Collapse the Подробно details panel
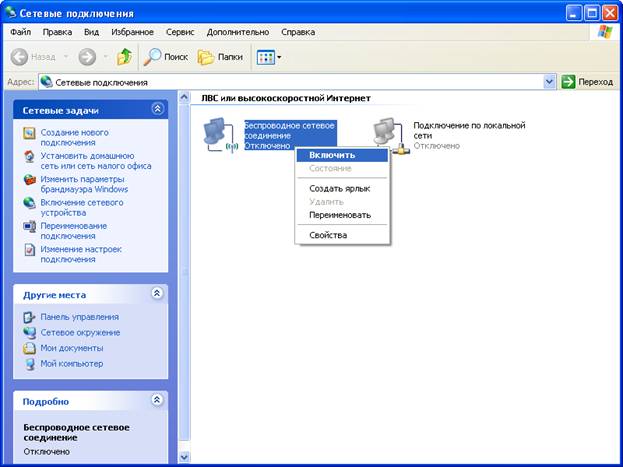This screenshot has width=623, height=467. click(157, 400)
